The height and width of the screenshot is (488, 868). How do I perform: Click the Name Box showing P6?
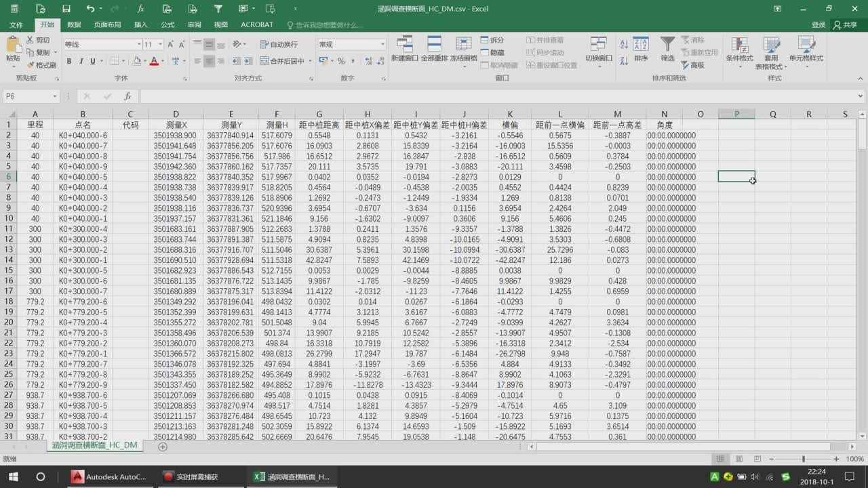31,96
